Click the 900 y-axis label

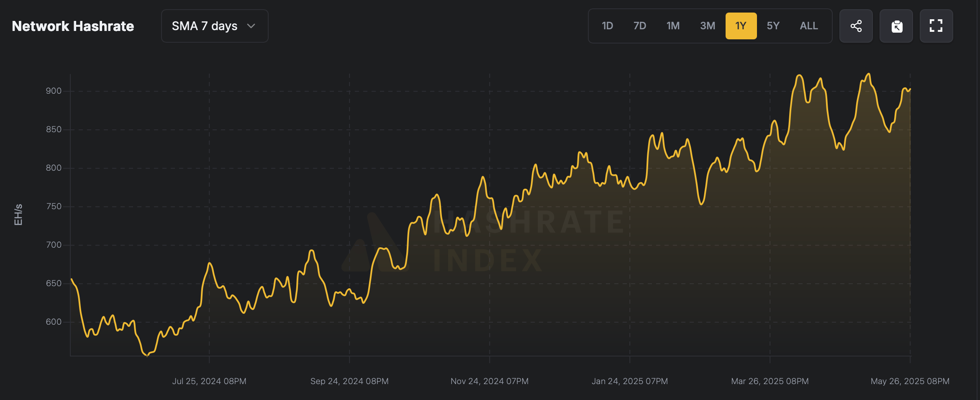point(54,91)
